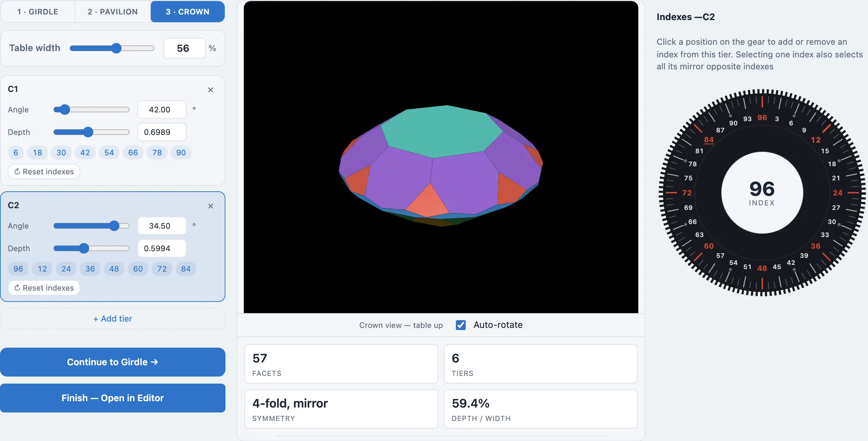Click the Table width percentage field
This screenshot has width=868, height=441.
185,48
